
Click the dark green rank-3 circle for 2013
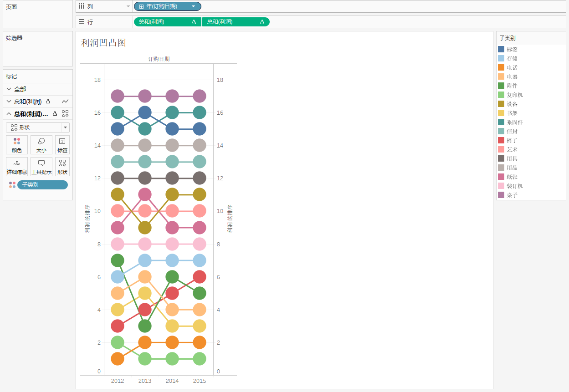145,326
